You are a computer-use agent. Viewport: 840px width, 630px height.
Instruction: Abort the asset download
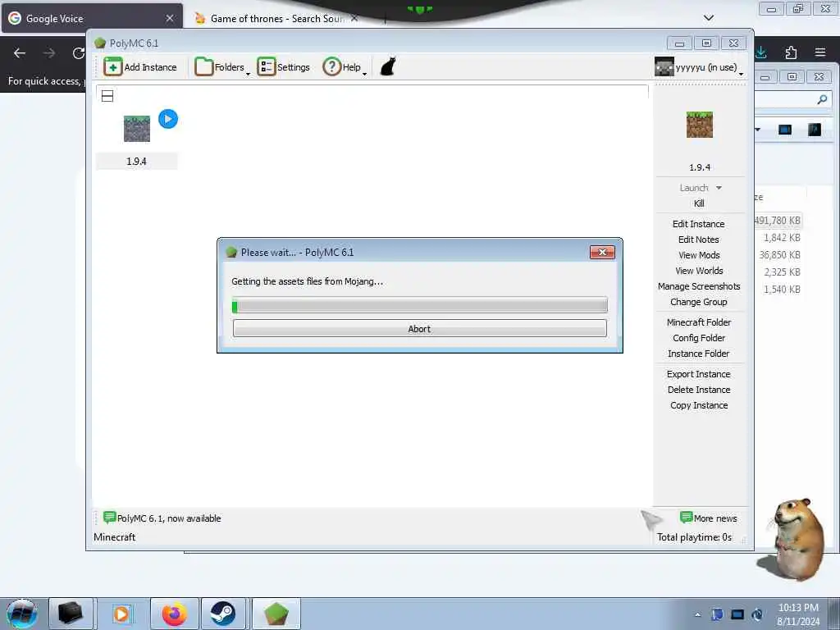(419, 328)
